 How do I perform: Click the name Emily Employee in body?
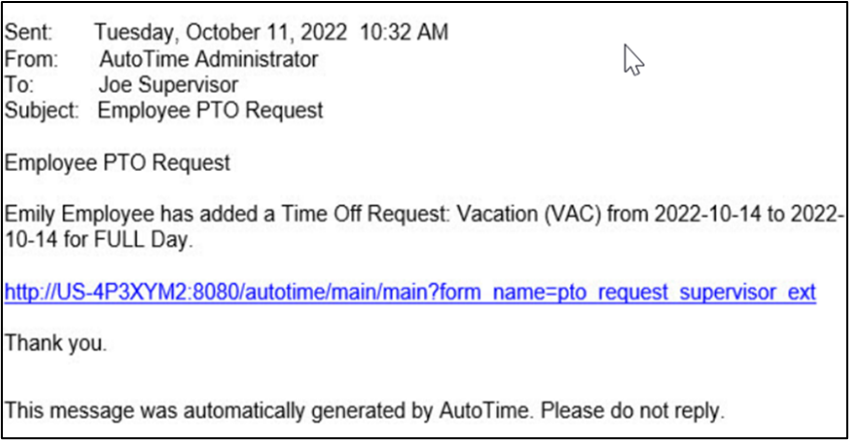78,214
